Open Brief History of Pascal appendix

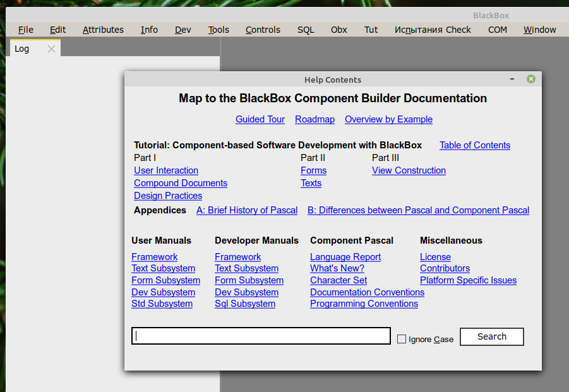(x=247, y=210)
